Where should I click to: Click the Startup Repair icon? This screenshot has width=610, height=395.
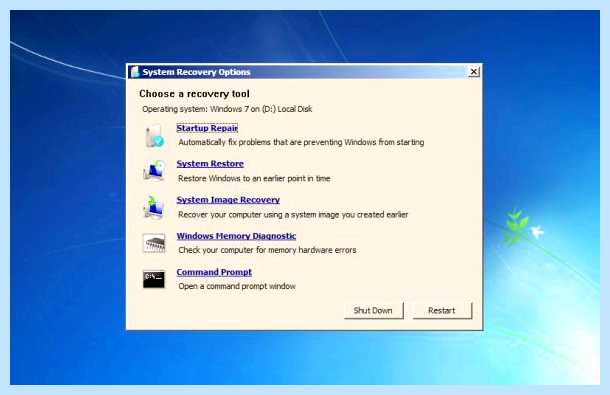tap(154, 136)
